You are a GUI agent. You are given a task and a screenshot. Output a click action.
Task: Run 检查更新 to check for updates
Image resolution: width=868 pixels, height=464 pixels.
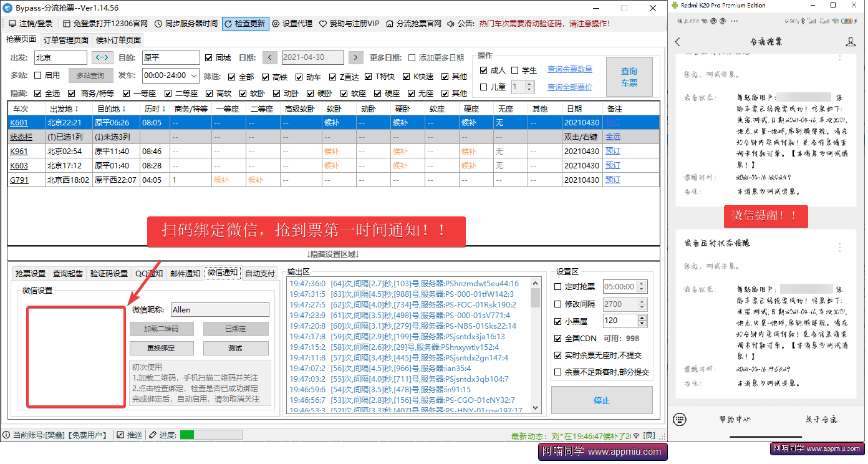244,24
